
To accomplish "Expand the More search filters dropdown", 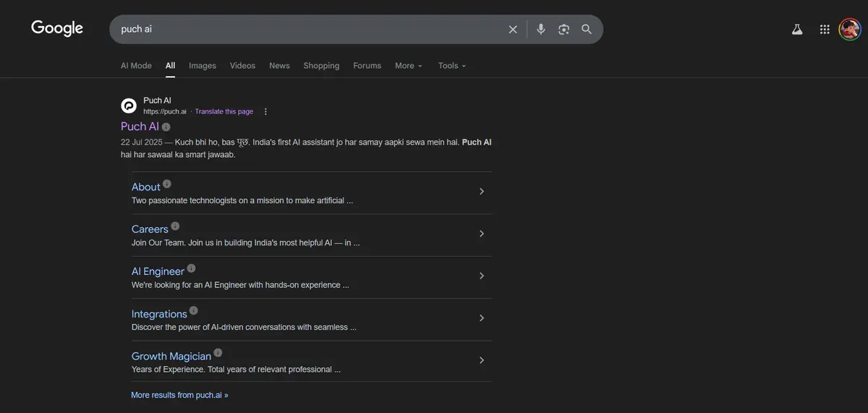I will click(408, 66).
